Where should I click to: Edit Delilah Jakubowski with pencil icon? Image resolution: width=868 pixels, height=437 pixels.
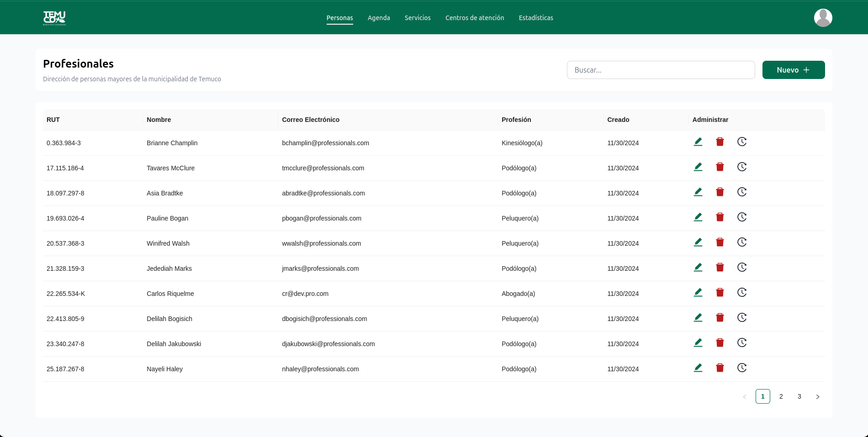[698, 343]
